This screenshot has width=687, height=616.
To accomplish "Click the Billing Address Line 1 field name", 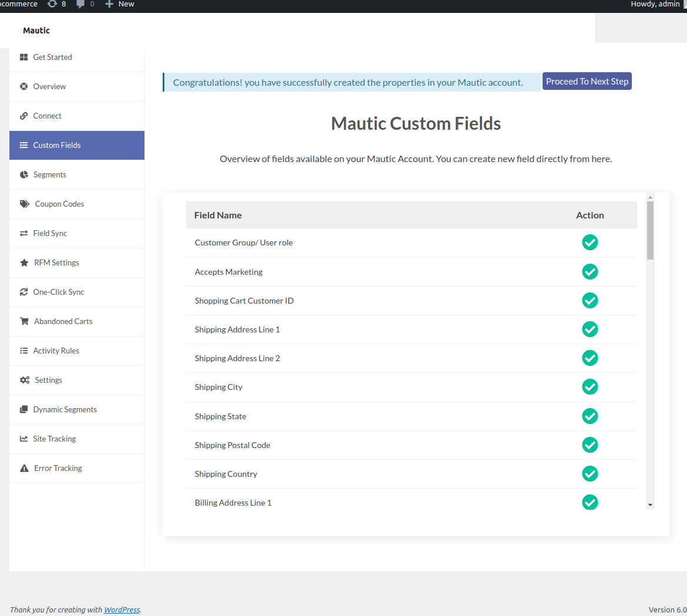I will point(233,503).
